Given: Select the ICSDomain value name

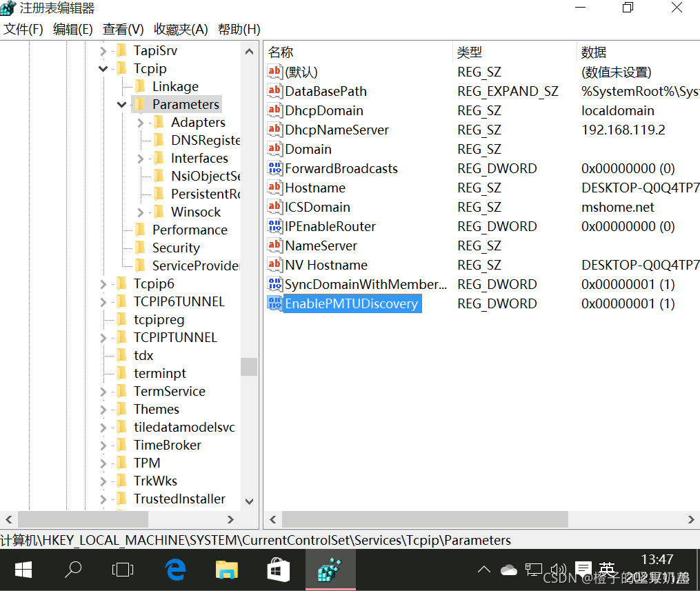Looking at the screenshot, I should point(317,207).
